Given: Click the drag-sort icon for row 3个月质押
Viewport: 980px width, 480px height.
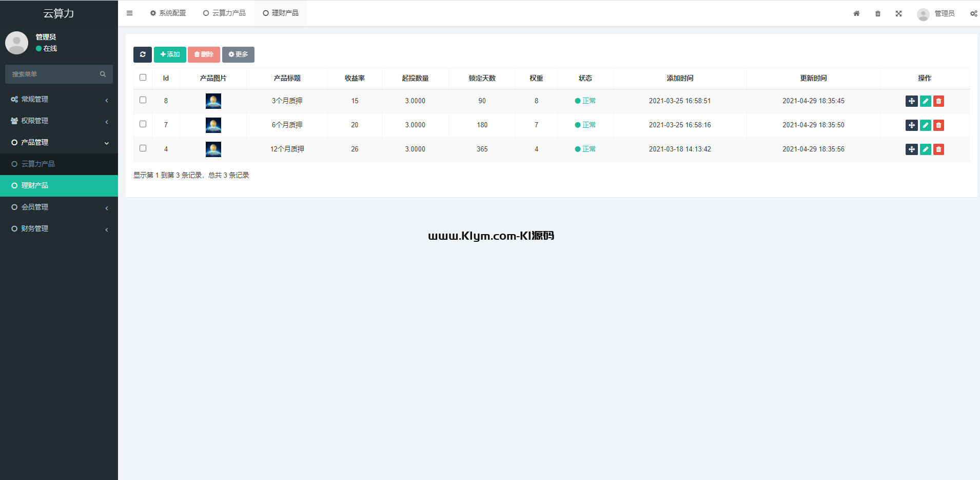Looking at the screenshot, I should 912,101.
